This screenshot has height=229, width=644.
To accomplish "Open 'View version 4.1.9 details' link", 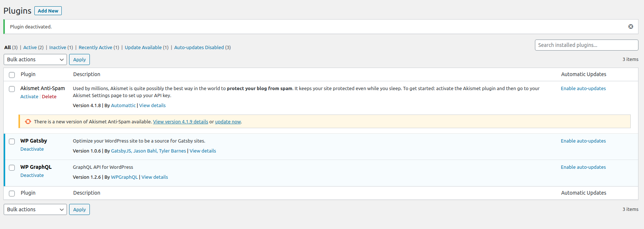I will point(180,122).
